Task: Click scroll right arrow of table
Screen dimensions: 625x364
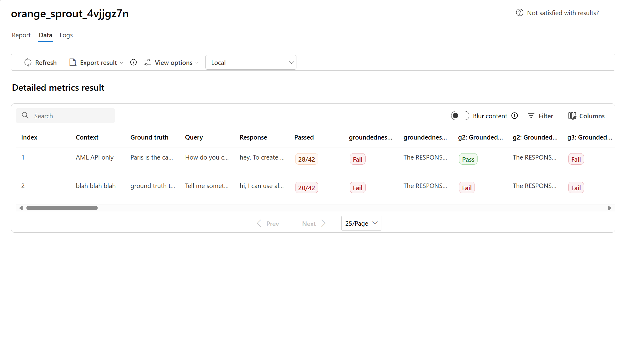Action: (610, 208)
